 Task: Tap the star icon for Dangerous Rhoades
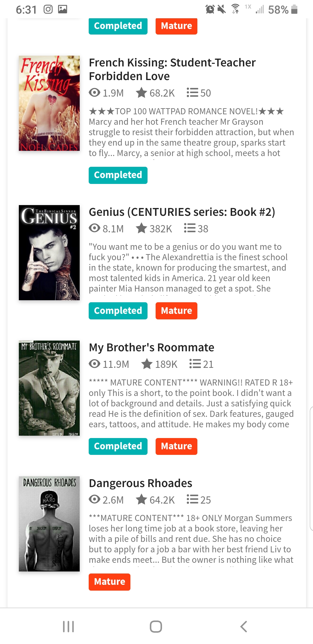tap(141, 500)
